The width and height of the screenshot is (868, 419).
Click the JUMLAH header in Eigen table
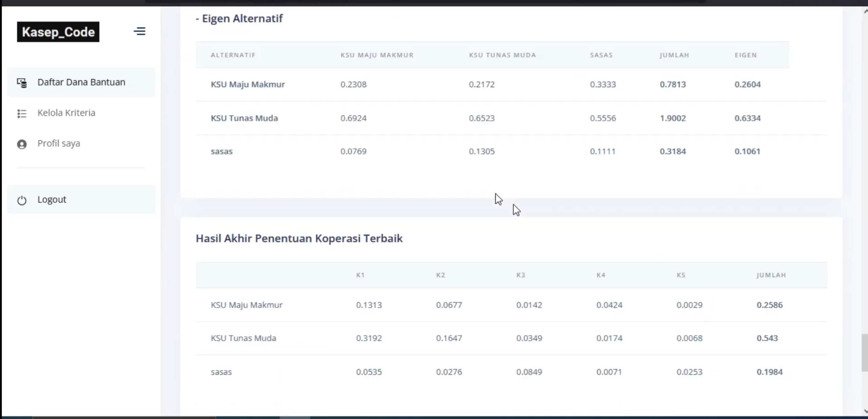point(674,55)
